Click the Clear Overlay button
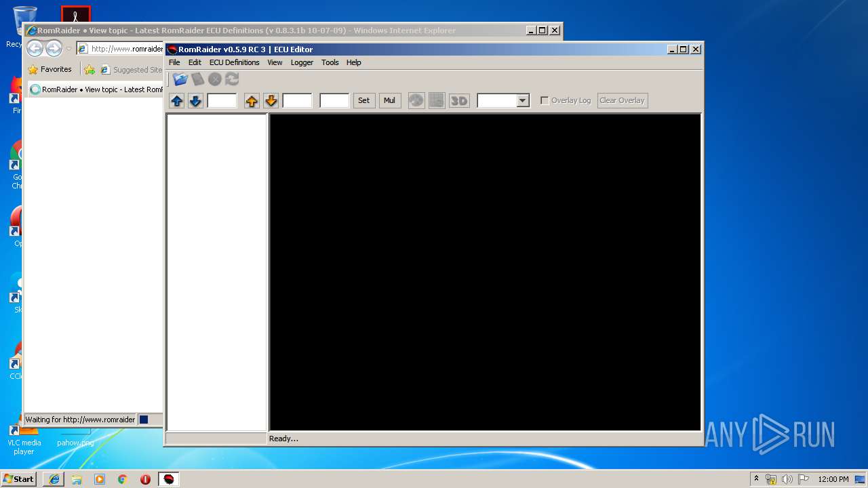Image resolution: width=868 pixels, height=488 pixels. coord(622,100)
